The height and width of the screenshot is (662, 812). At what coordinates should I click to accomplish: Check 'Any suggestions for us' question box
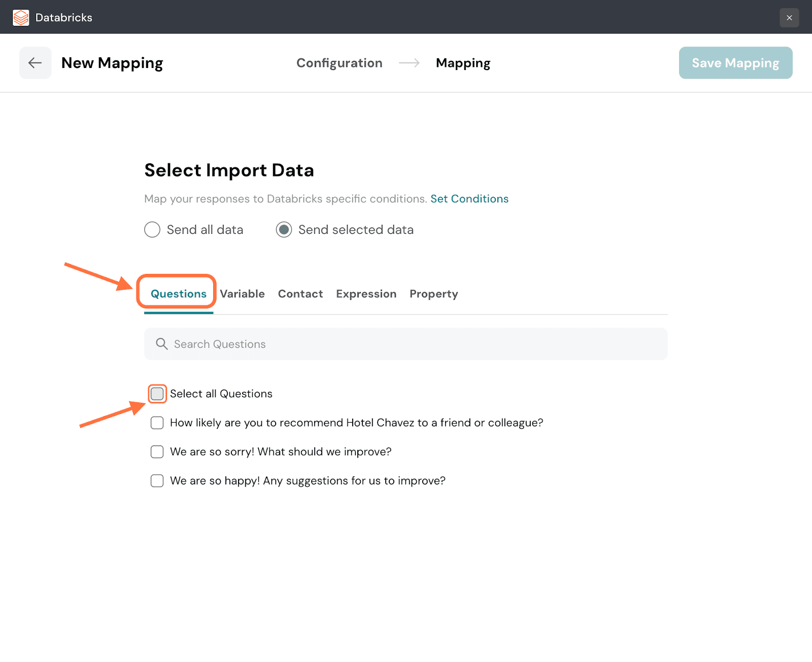157,481
